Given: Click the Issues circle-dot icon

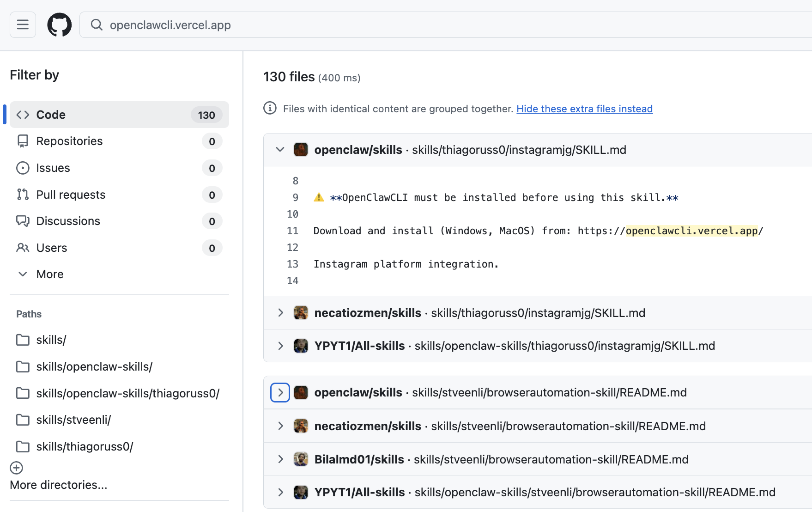Looking at the screenshot, I should pos(23,168).
